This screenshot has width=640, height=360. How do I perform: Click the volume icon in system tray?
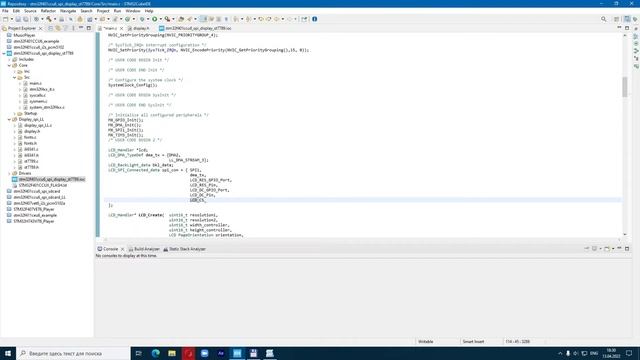(x=576, y=353)
